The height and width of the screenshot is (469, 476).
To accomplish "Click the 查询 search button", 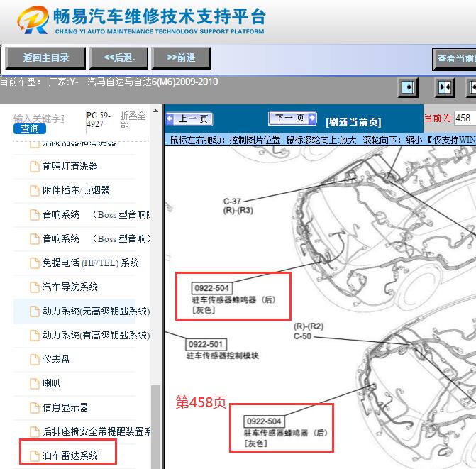I will (30, 128).
